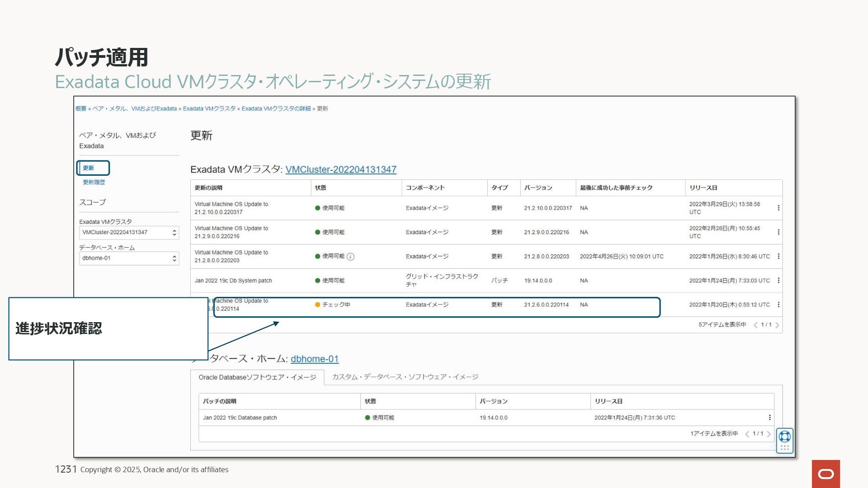868x488 pixels.
Task: Open actions menu for 21.2.6.0.0.220114 update row
Action: (778, 305)
